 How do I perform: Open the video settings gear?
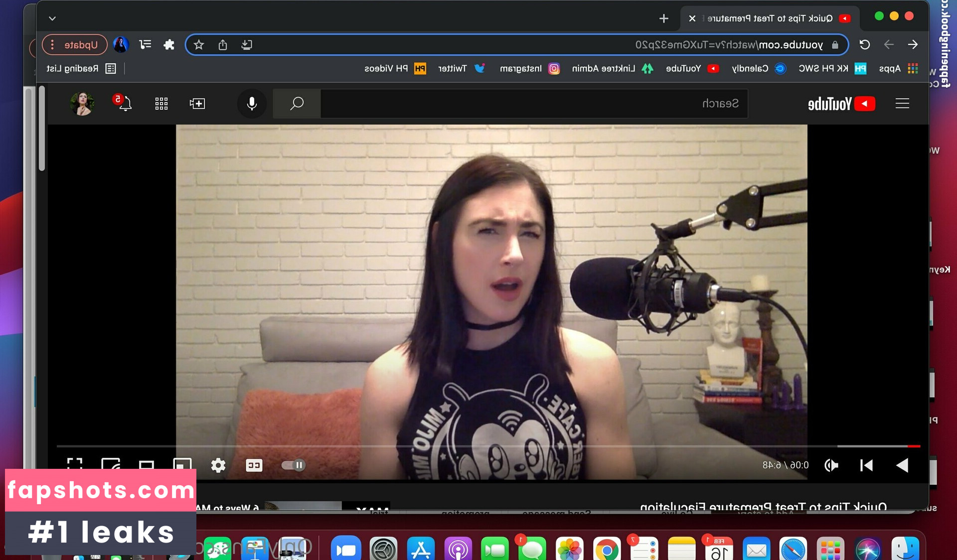[218, 465]
